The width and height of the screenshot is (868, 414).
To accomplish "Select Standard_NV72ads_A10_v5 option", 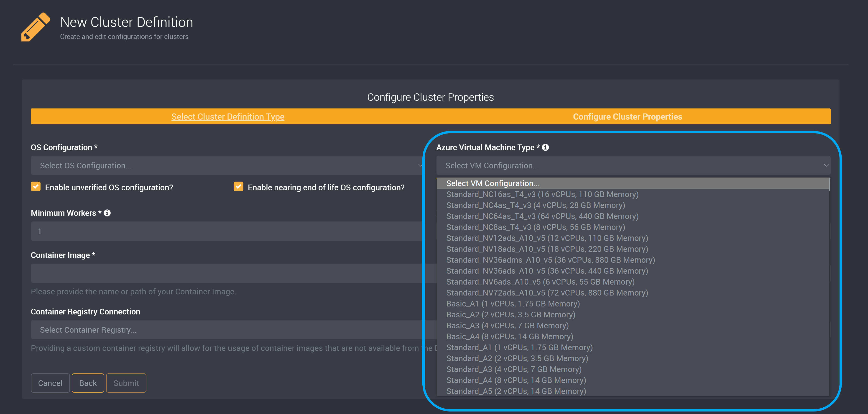I will 633,293.
